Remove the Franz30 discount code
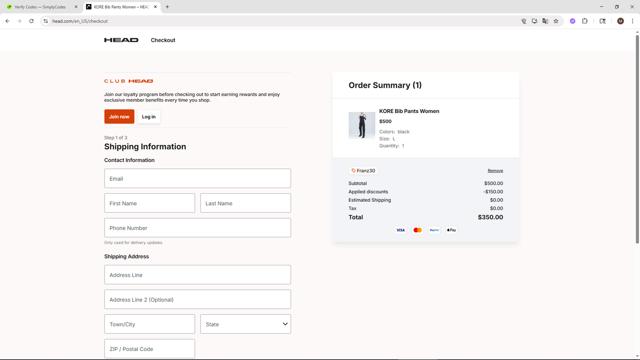 click(x=495, y=171)
